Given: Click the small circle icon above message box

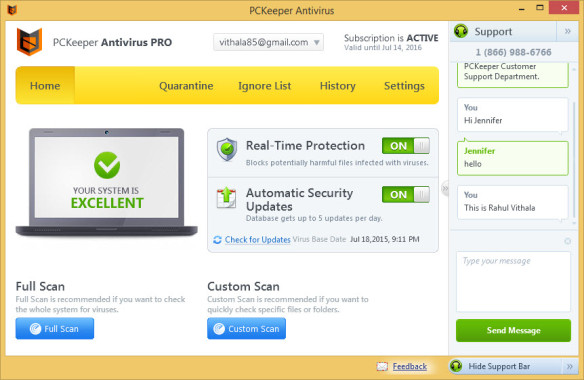Looking at the screenshot, I should [568, 241].
